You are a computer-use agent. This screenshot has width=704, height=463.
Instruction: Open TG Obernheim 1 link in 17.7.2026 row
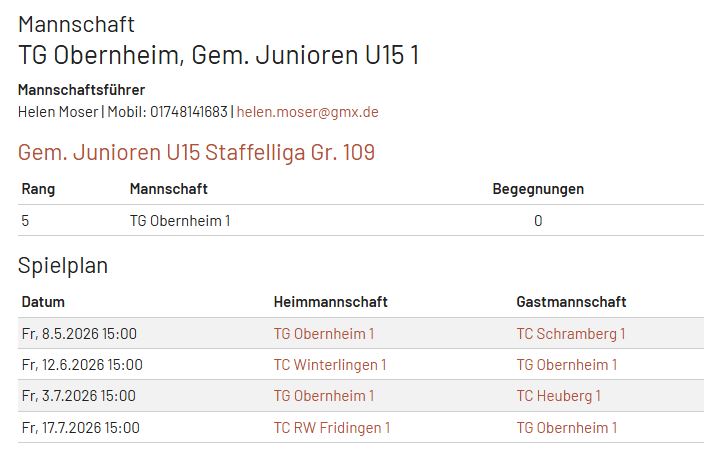566,428
